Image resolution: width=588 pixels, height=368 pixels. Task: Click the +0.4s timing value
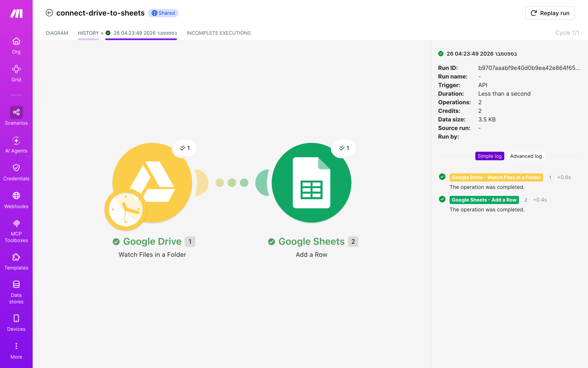[540, 200]
